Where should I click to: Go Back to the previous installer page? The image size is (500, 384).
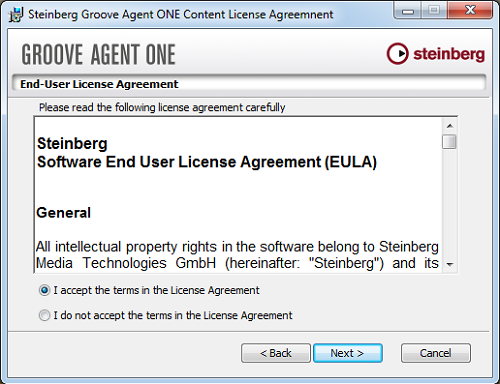276,353
